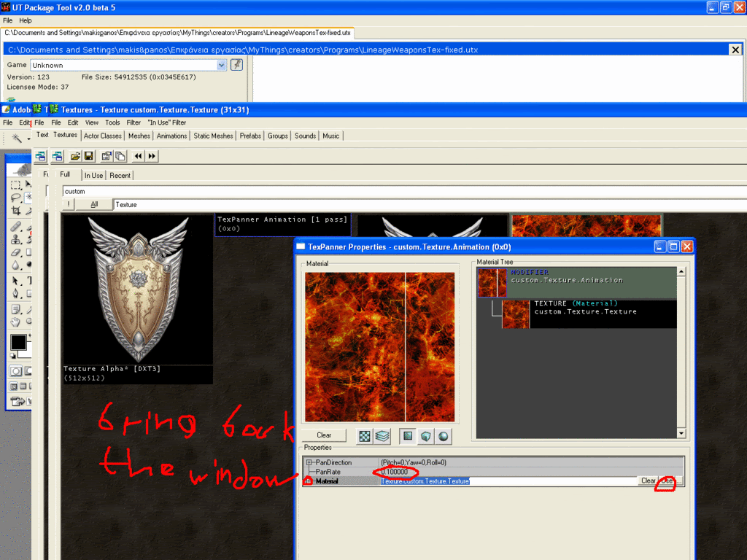Viewport: 747px width, 560px height.
Task: Click the black foreground color swatch
Action: (18, 342)
